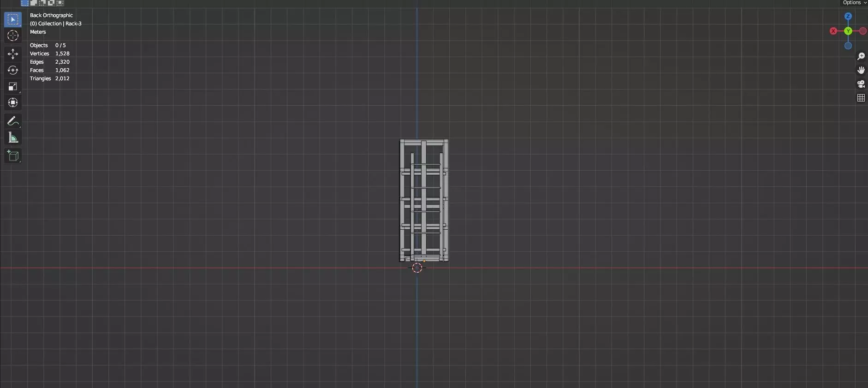Screen dimensions: 868x388
Task: Click the Edges 2,320 statistic
Action: (x=50, y=62)
